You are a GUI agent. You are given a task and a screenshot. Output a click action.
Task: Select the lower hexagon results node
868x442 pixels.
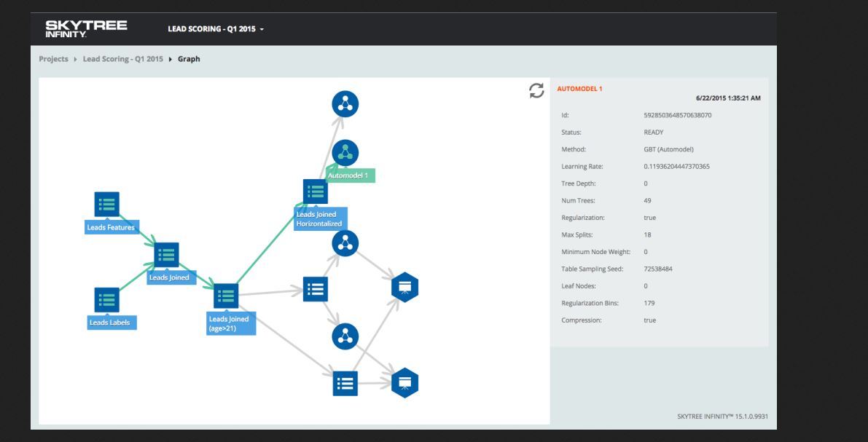coord(404,383)
